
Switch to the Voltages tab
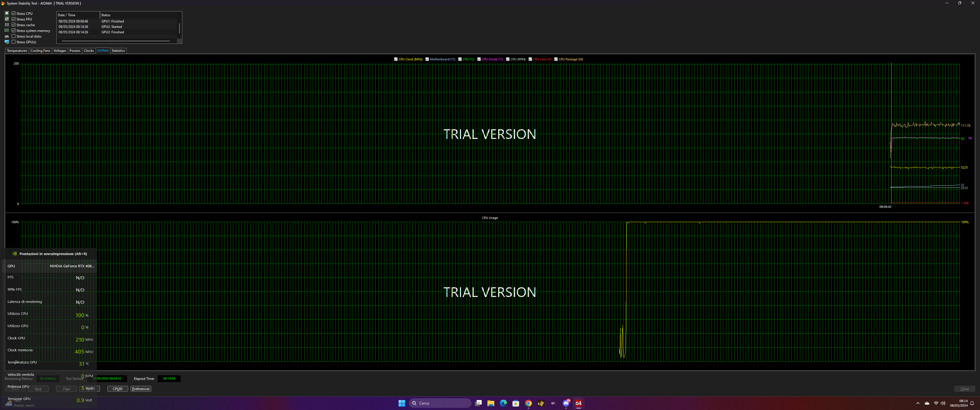click(60, 51)
